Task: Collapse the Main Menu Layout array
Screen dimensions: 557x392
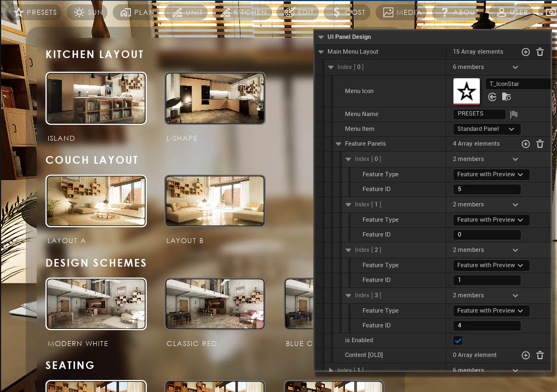Action: tap(321, 52)
